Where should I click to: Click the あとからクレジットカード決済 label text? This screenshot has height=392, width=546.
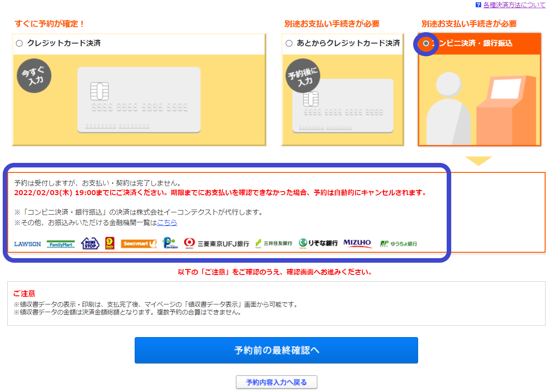pos(348,44)
